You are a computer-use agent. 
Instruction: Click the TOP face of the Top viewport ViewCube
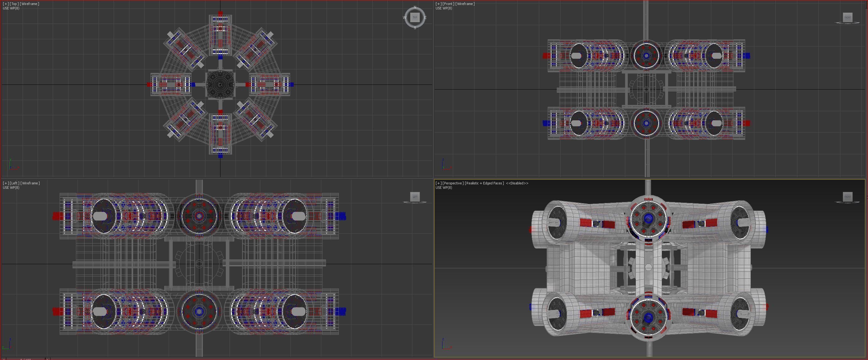415,17
